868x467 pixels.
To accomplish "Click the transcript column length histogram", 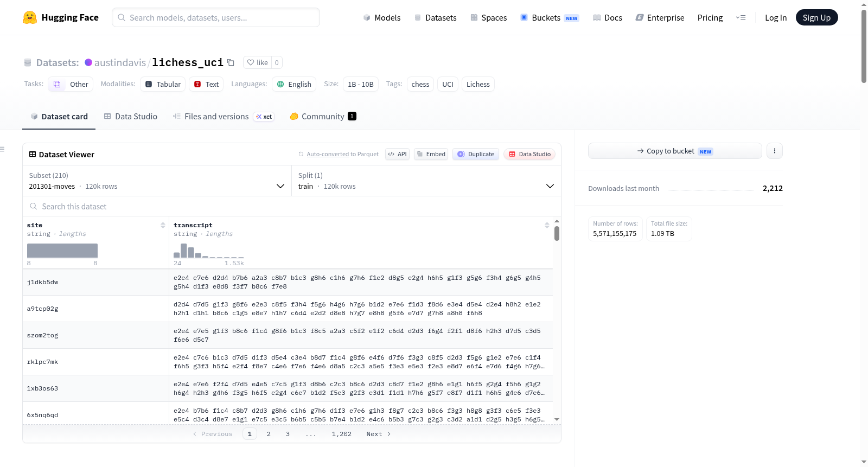I will 209,251.
